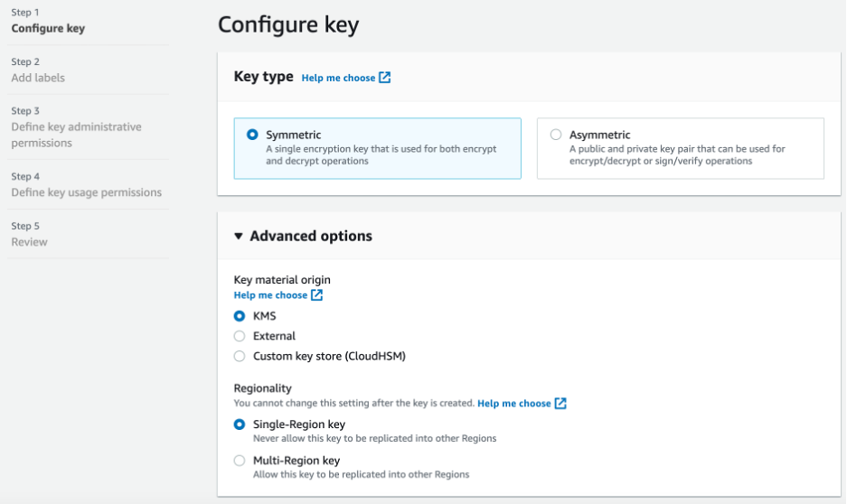Select Custom key store (CloudHSM) option

(x=240, y=356)
